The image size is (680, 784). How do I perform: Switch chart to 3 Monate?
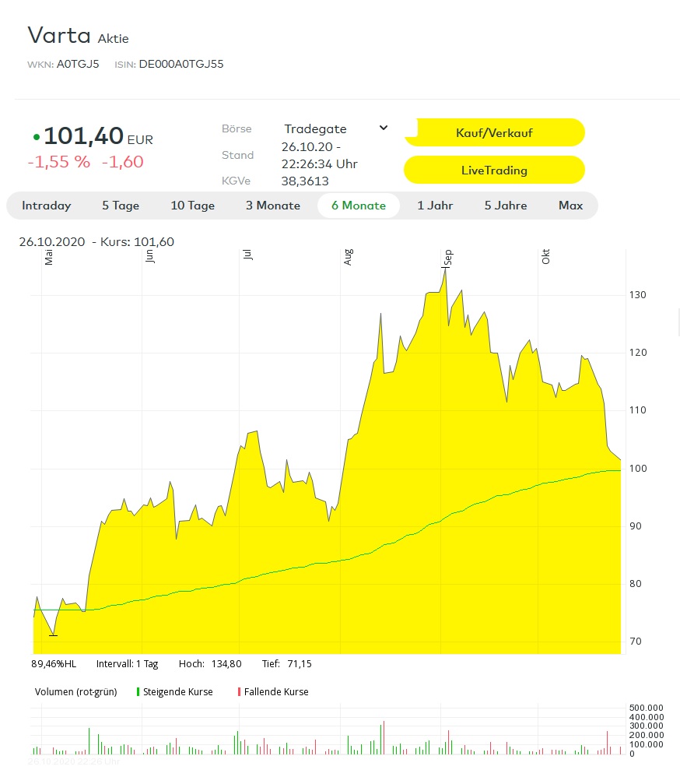coord(273,206)
